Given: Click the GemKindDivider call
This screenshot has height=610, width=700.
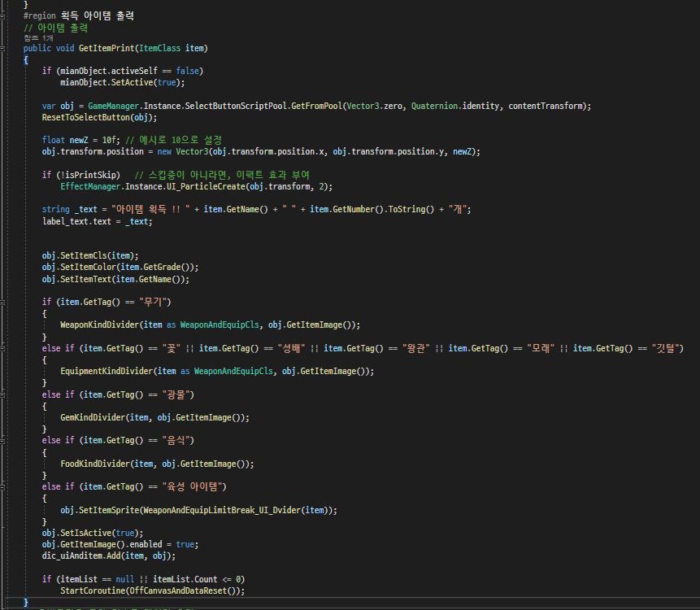Looking at the screenshot, I should click(x=155, y=417).
